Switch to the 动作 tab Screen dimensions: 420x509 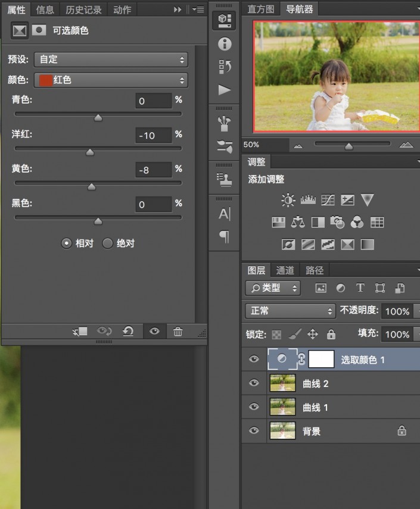click(122, 10)
